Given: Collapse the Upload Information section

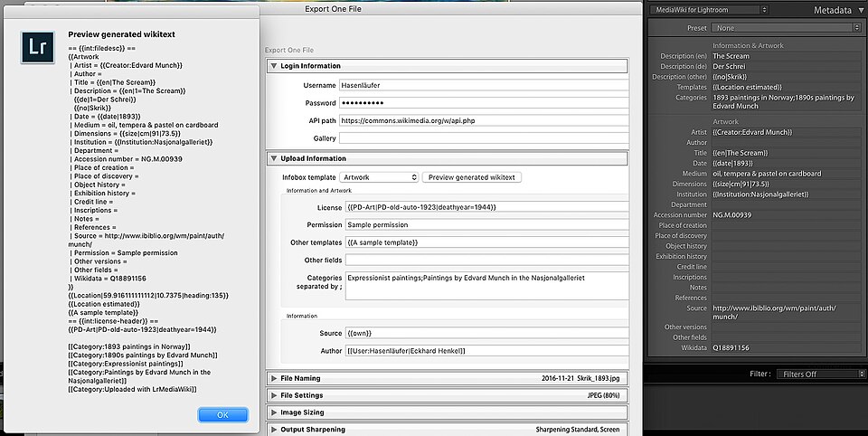Looking at the screenshot, I should tap(273, 158).
